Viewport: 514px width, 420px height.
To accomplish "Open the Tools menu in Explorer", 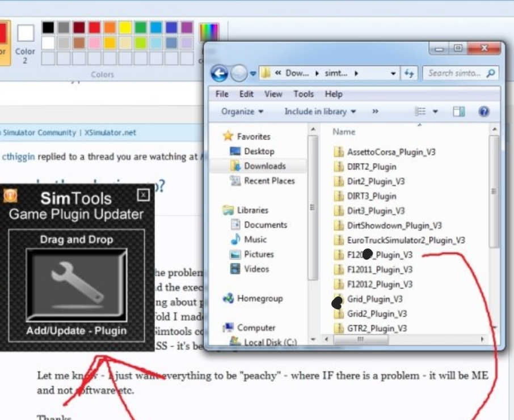I will point(304,94).
